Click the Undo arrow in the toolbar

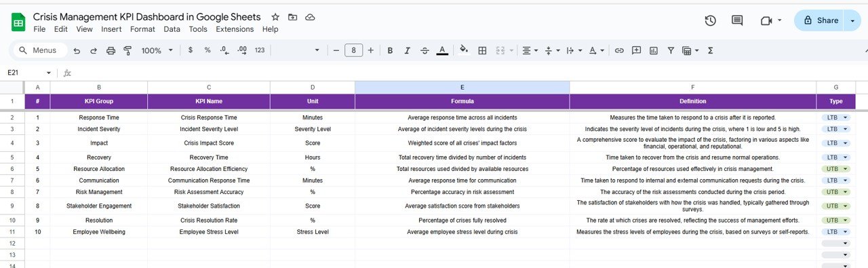(77, 50)
